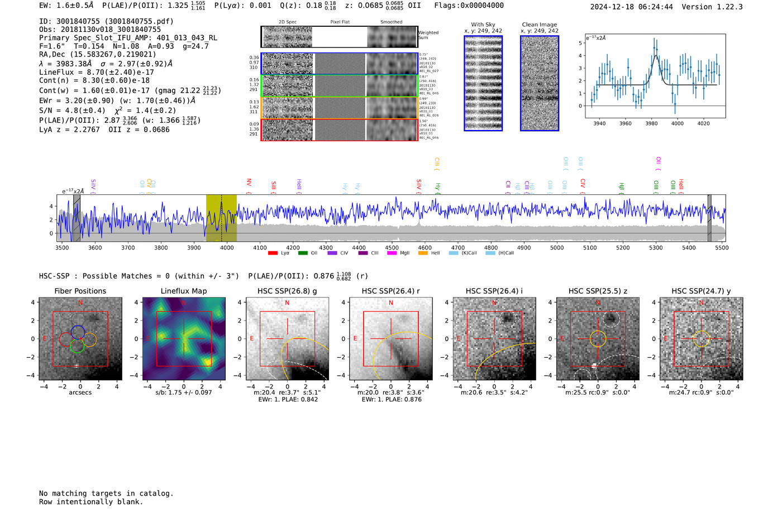
Task: Click the blue-bordered 2D spectrum row
Action: 340,64
